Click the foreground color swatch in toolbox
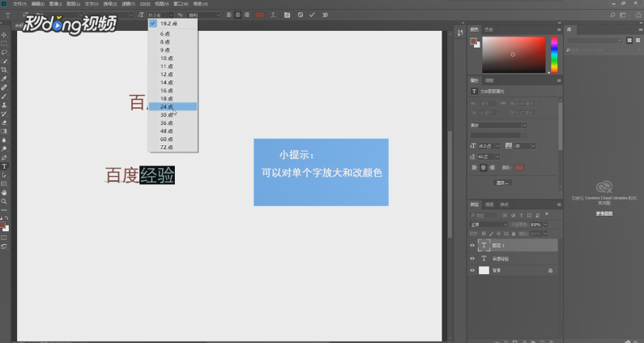The height and width of the screenshot is (343, 644). click(2, 225)
